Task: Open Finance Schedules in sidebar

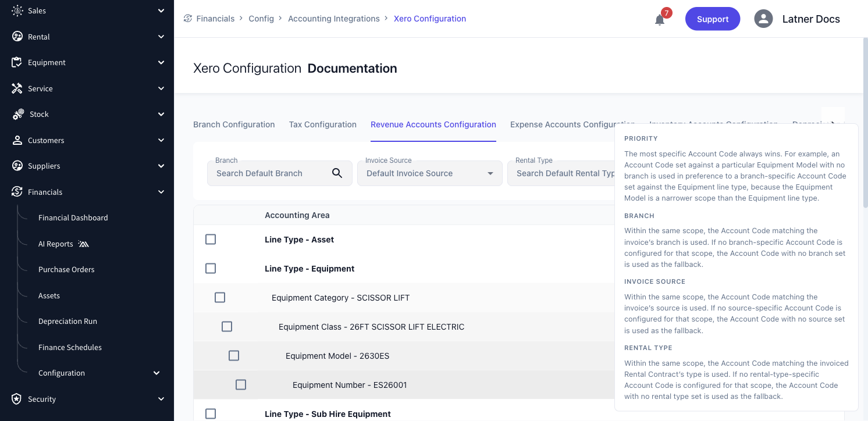Action: click(x=70, y=347)
